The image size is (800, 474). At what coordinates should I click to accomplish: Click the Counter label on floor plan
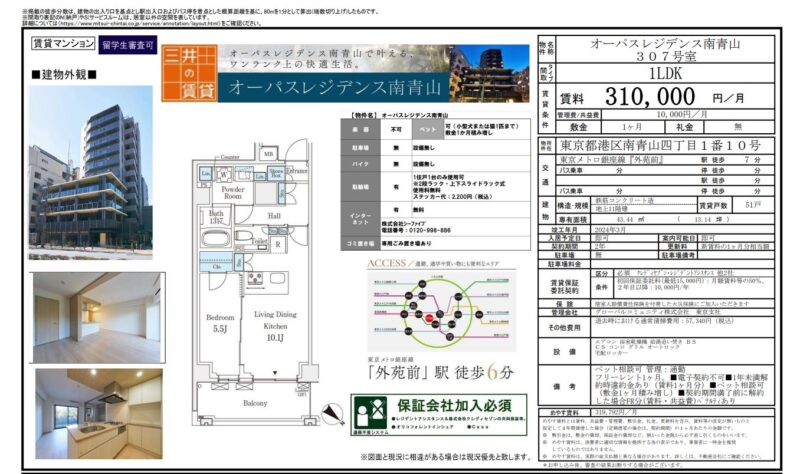(230, 157)
